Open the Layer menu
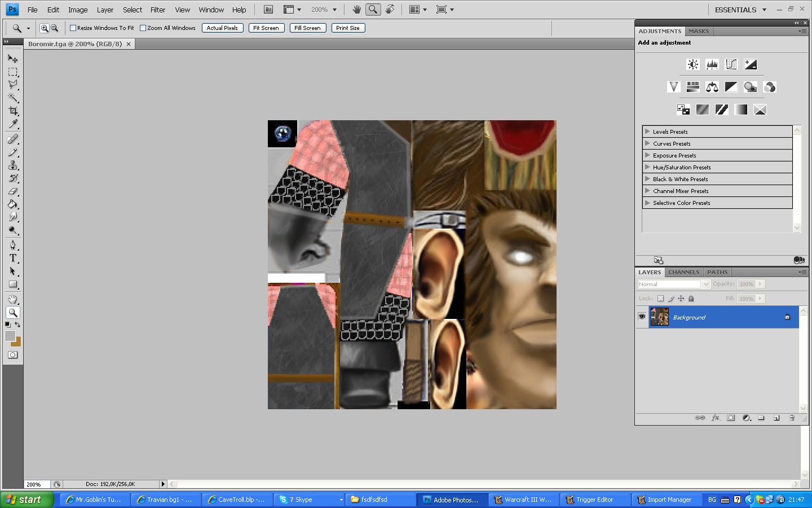Image resolution: width=812 pixels, height=508 pixels. 105,10
